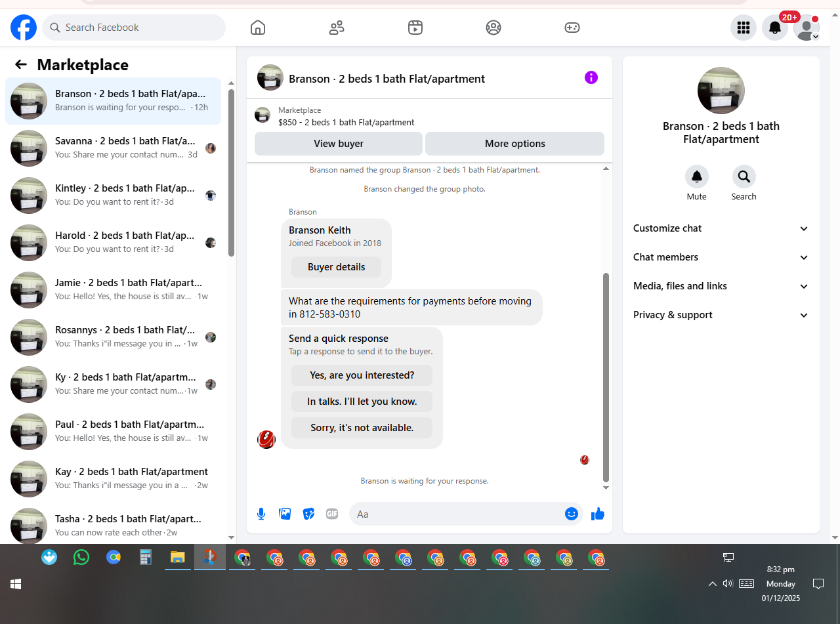This screenshot has width=840, height=624.
Task: Choose a GIF with the GIF icon
Action: point(332,514)
